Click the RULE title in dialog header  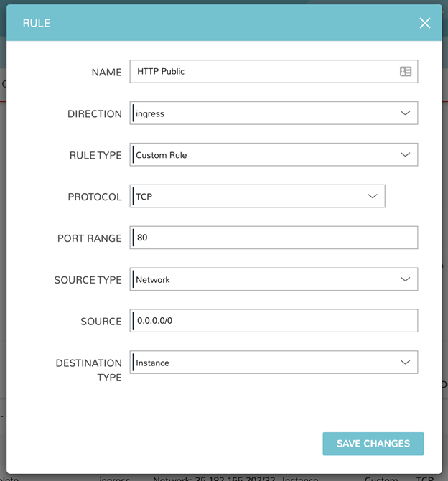coord(37,23)
